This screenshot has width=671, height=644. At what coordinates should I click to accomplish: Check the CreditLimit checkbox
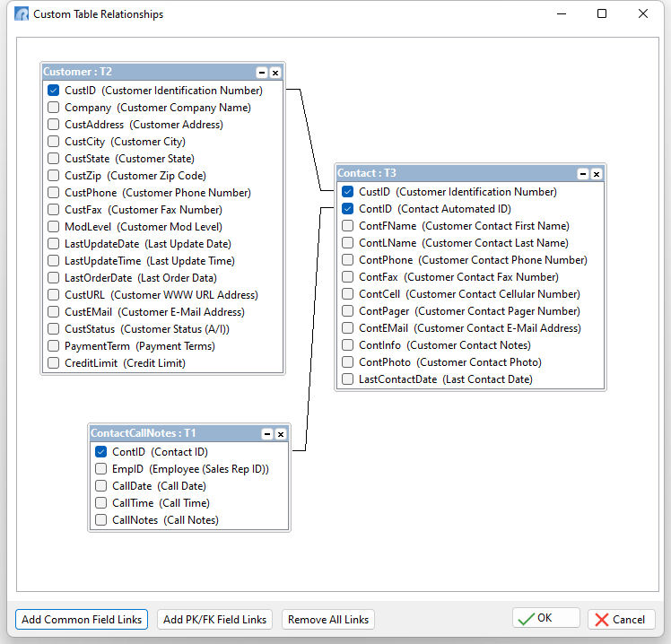pos(54,363)
